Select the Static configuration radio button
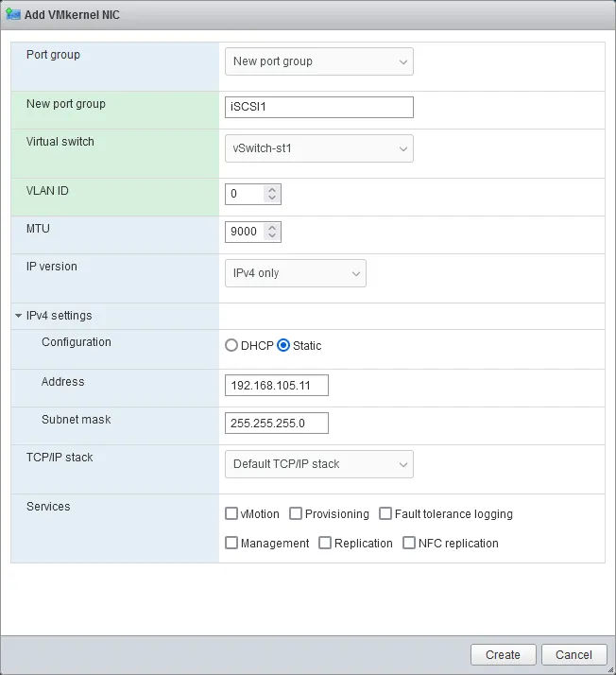This screenshot has height=675, width=616. (283, 346)
